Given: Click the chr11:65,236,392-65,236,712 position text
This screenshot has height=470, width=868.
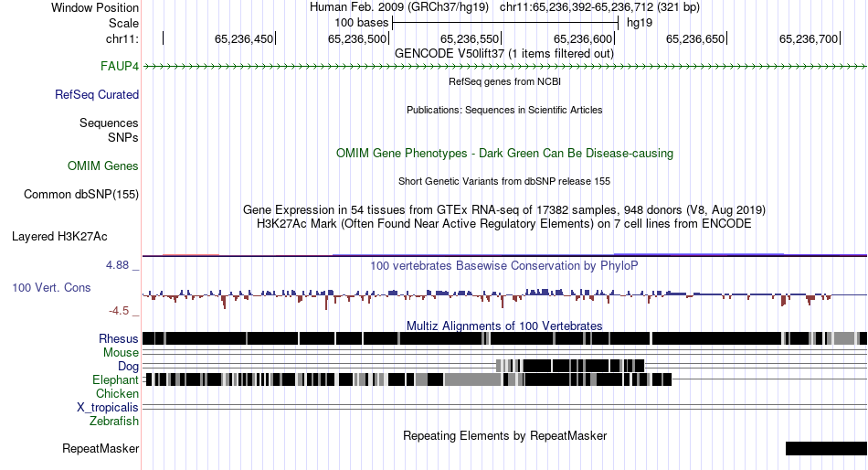Looking at the screenshot, I should [x=599, y=7].
